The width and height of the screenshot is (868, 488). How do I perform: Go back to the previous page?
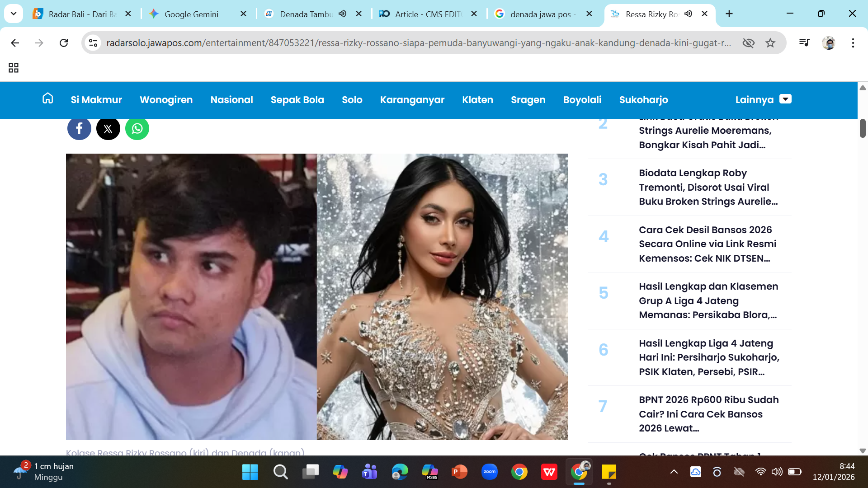(x=15, y=43)
